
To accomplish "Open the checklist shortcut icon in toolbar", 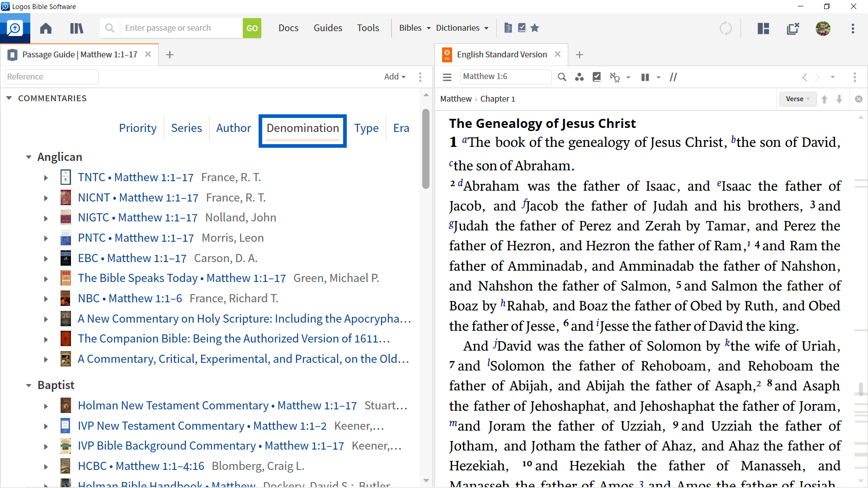I will [521, 28].
